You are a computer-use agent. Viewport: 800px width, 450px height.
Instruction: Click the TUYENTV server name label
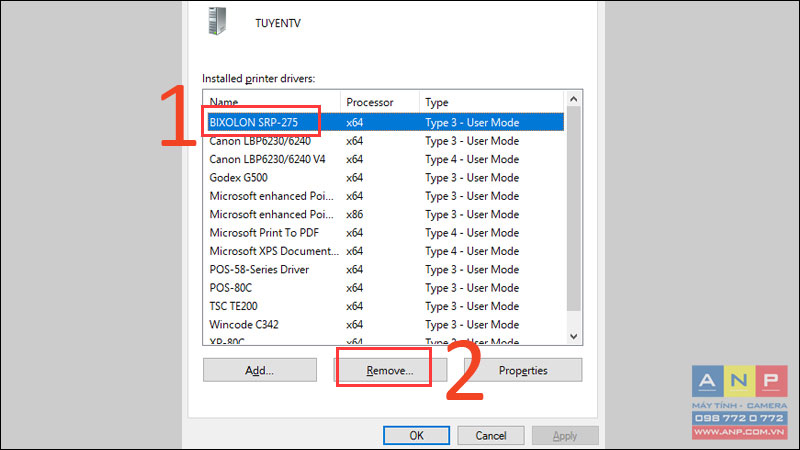tap(278, 23)
